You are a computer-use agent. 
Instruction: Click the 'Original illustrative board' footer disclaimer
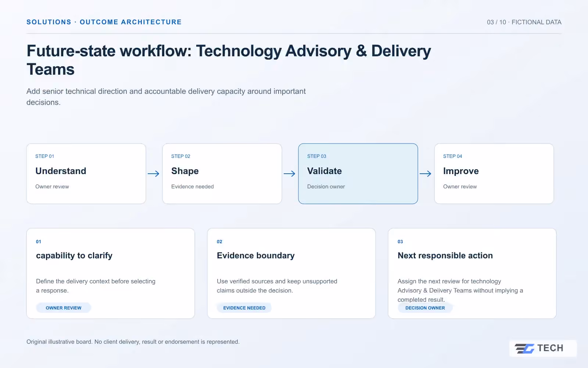tap(133, 342)
